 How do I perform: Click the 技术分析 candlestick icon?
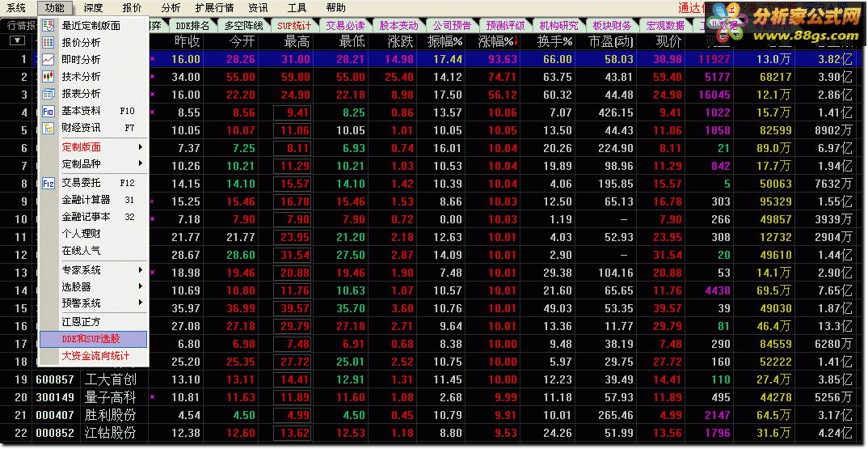[x=48, y=77]
